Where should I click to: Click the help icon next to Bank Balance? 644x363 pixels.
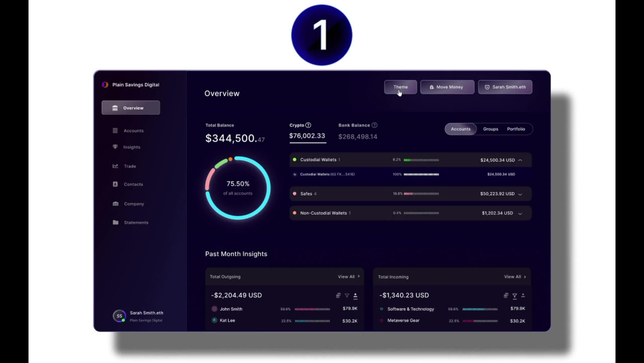pyautogui.click(x=374, y=125)
